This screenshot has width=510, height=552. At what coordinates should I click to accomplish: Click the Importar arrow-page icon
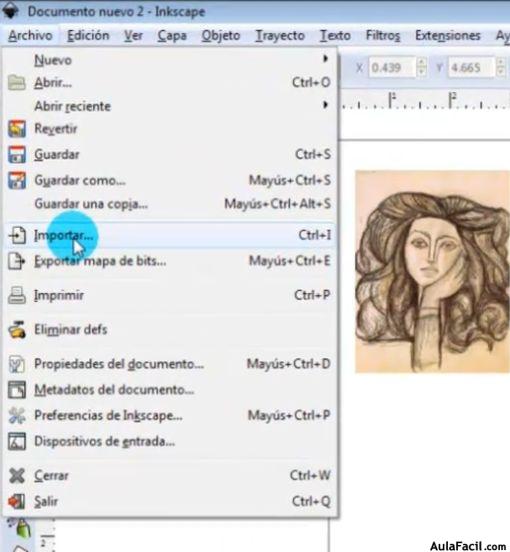click(17, 235)
